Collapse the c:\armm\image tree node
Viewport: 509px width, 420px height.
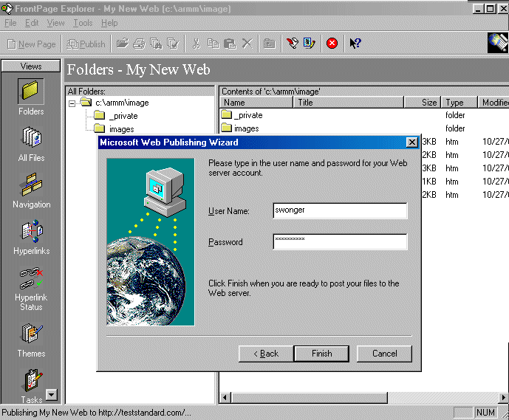(x=72, y=103)
